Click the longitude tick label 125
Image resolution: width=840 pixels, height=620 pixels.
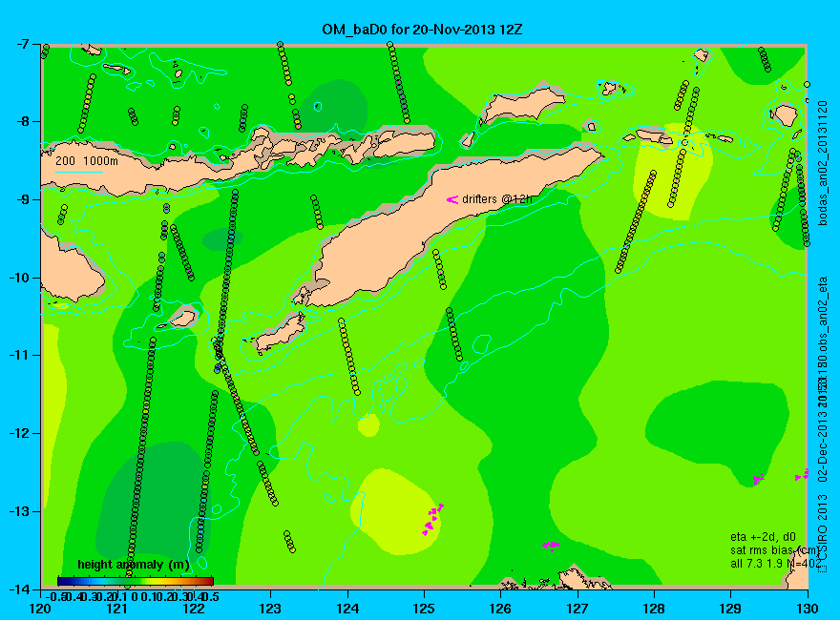[424, 609]
